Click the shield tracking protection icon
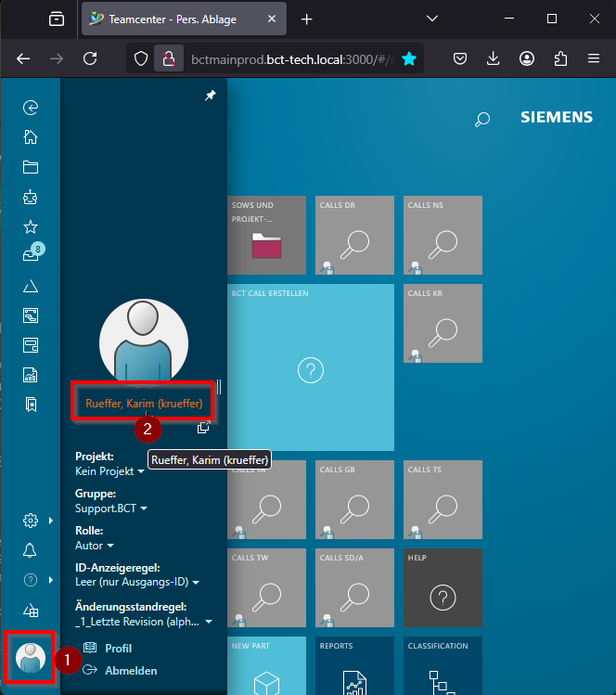Screen dimensions: 616x695 [141, 58]
